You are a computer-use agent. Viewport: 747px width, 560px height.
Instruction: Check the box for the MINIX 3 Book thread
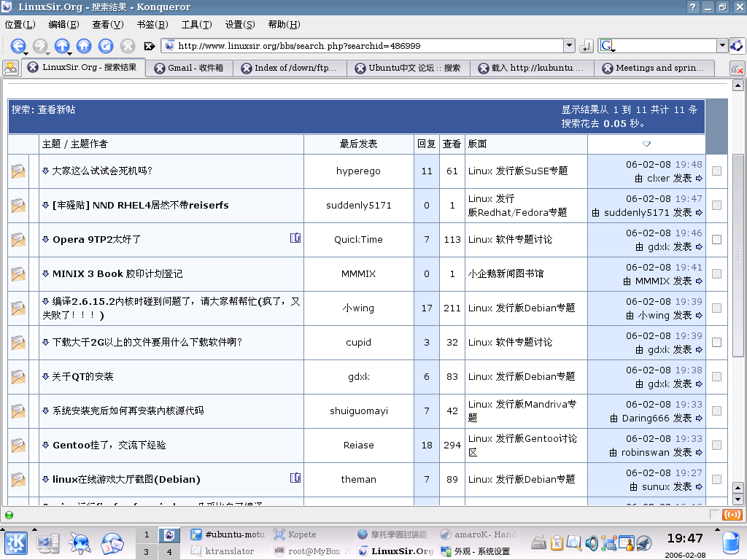tap(716, 274)
